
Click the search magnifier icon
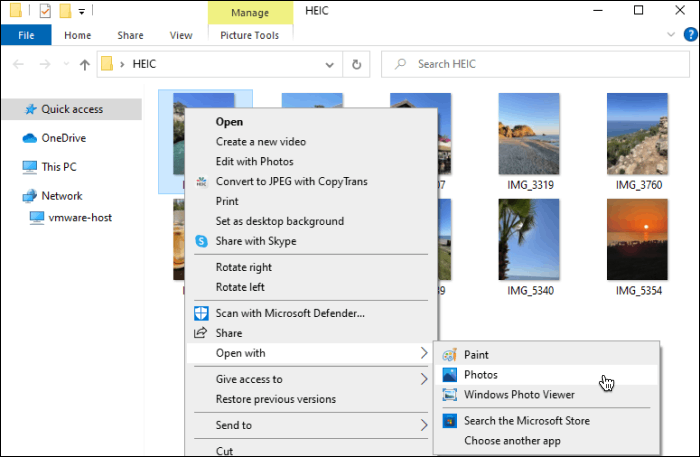coord(400,64)
